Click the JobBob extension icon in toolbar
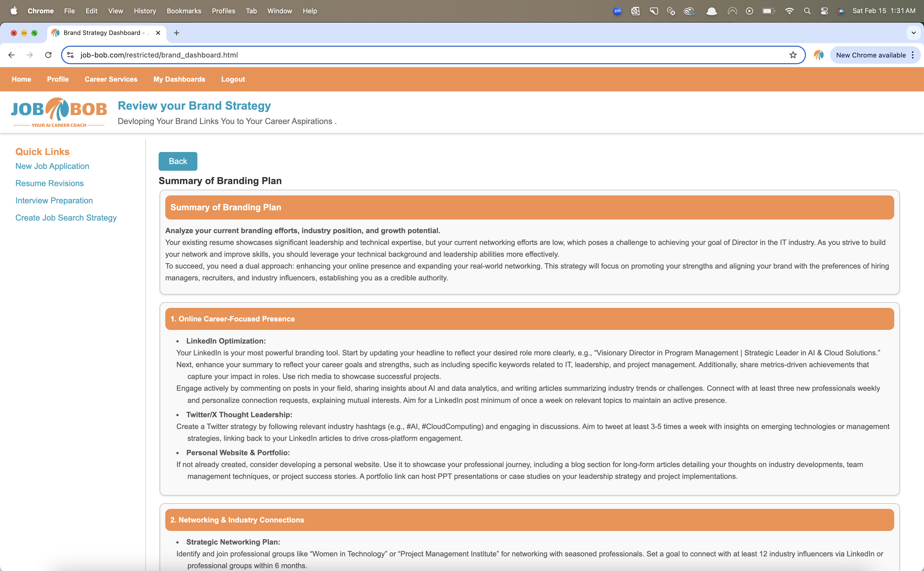 tap(818, 55)
